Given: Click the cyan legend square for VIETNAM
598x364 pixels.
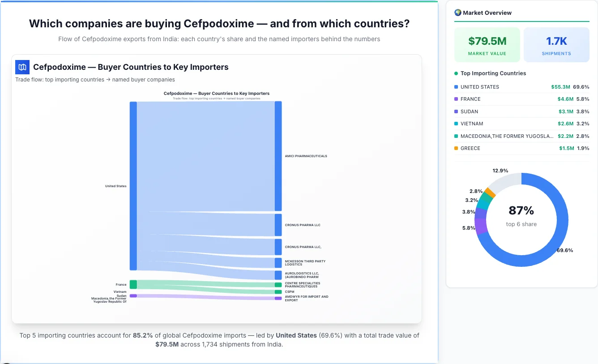Looking at the screenshot, I should tap(455, 124).
